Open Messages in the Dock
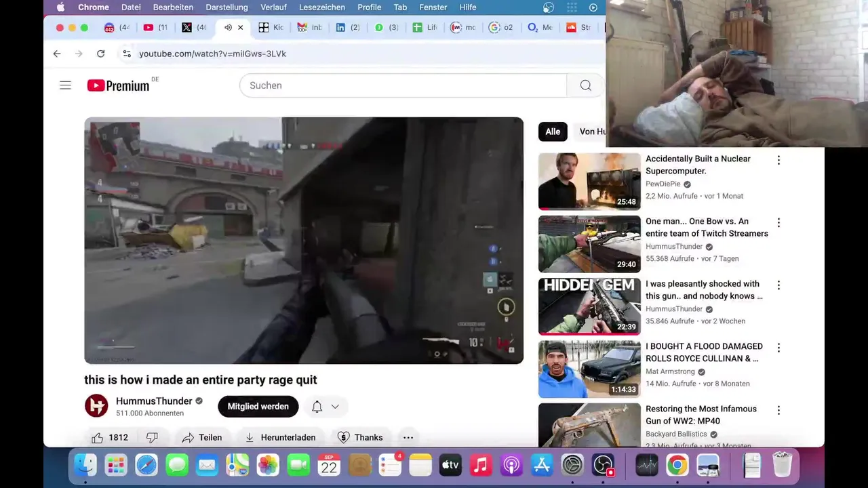The height and width of the screenshot is (488, 868). click(x=177, y=466)
